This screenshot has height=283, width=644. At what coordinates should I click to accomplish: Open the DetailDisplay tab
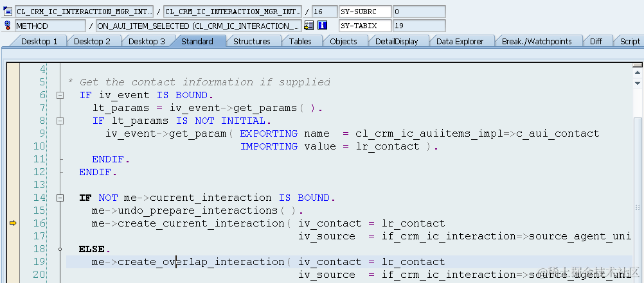click(397, 42)
